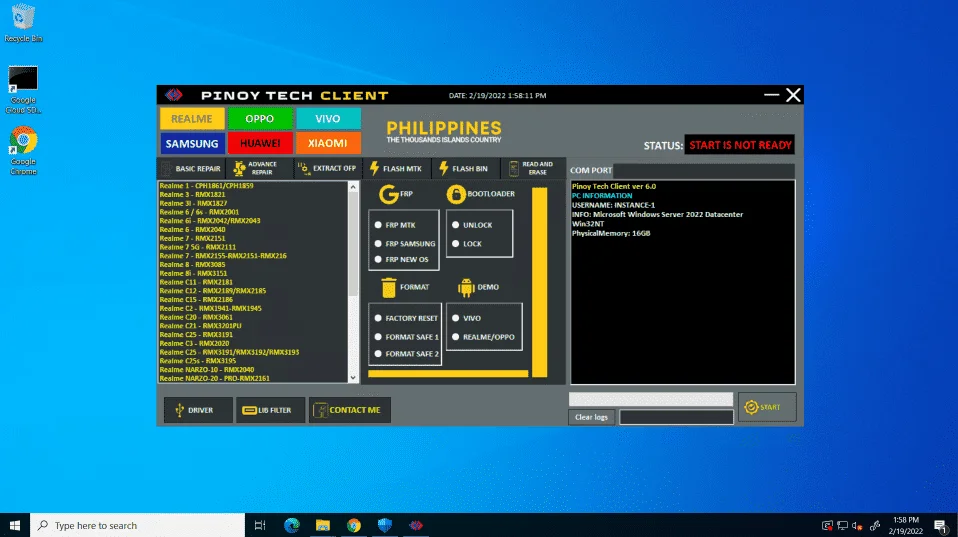958x537 pixels.
Task: Switch to ADVANCE REPAIR tab
Action: pyautogui.click(x=259, y=169)
